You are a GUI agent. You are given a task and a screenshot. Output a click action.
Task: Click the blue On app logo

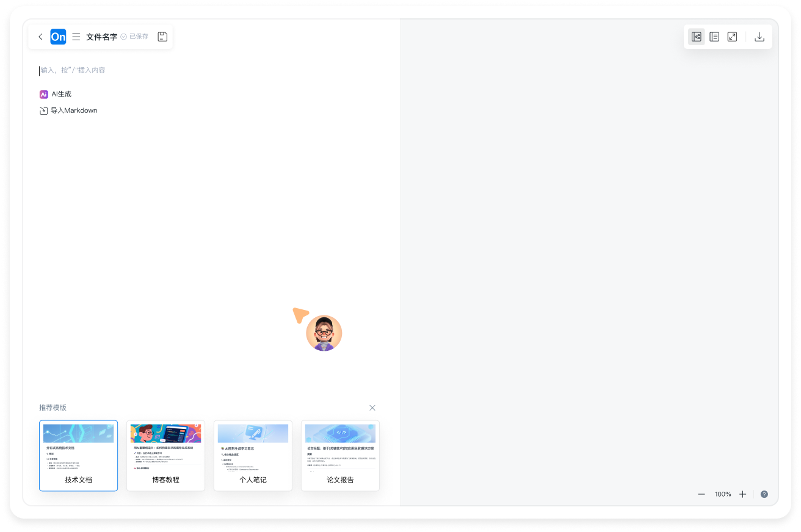click(58, 37)
